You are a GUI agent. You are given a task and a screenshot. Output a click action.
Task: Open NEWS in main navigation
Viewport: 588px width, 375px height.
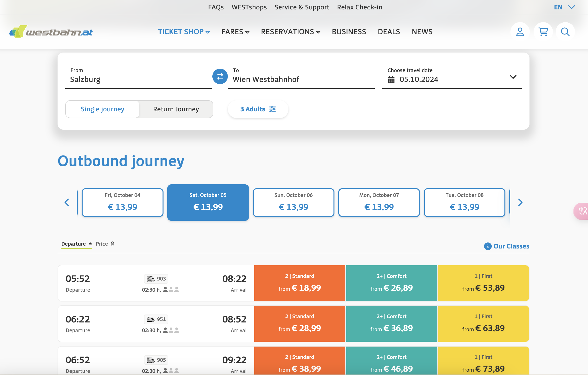click(x=422, y=32)
